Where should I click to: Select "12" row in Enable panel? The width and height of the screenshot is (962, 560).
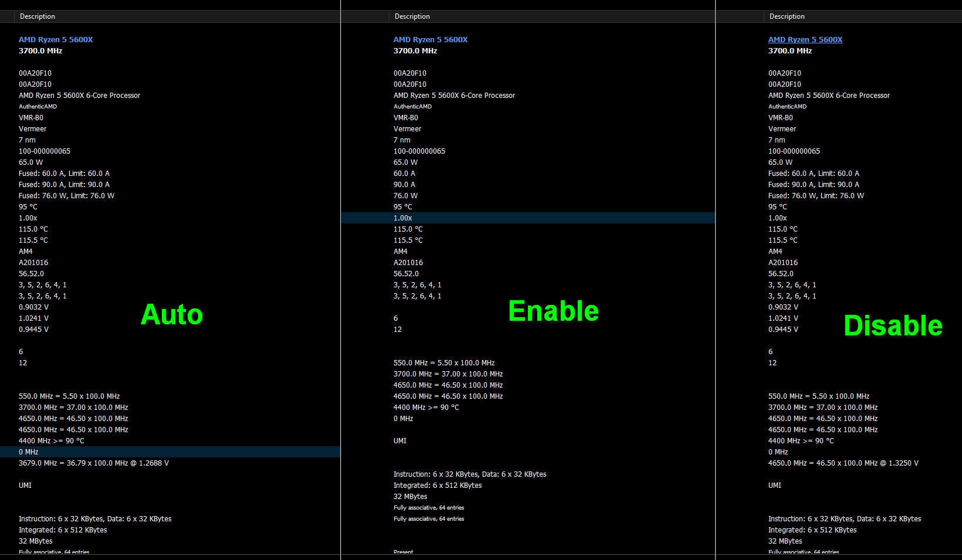(x=398, y=330)
